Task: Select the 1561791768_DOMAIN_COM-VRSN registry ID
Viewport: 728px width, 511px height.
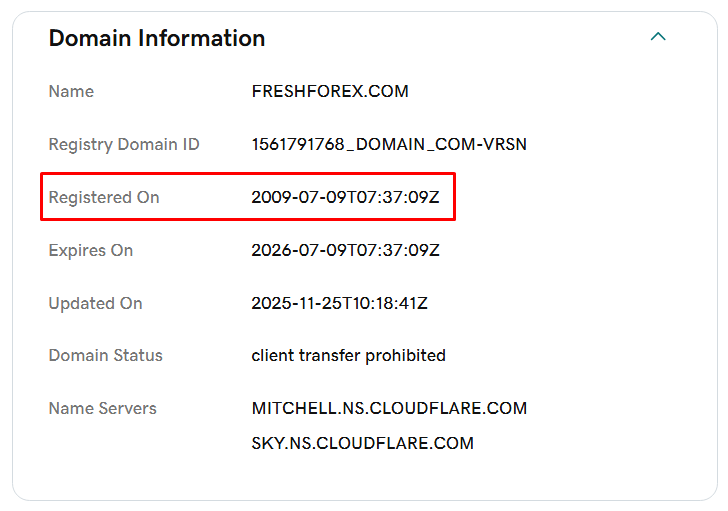Action: [x=389, y=144]
